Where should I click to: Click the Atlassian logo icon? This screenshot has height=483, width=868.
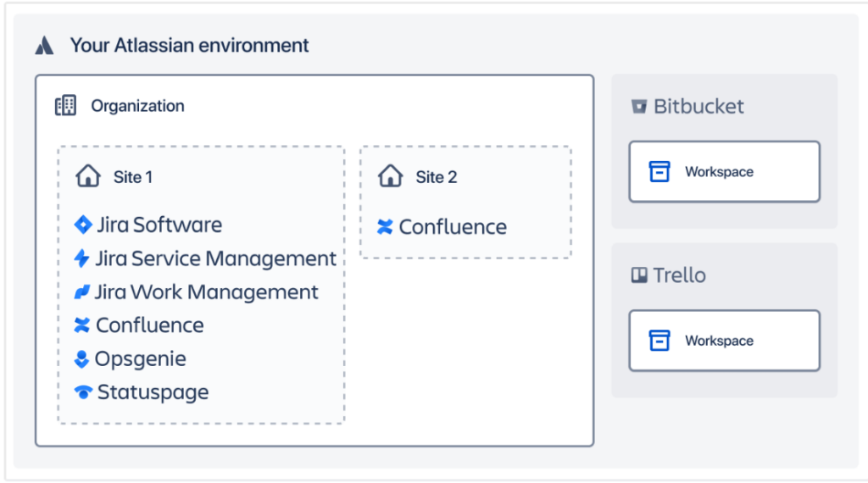[44, 46]
